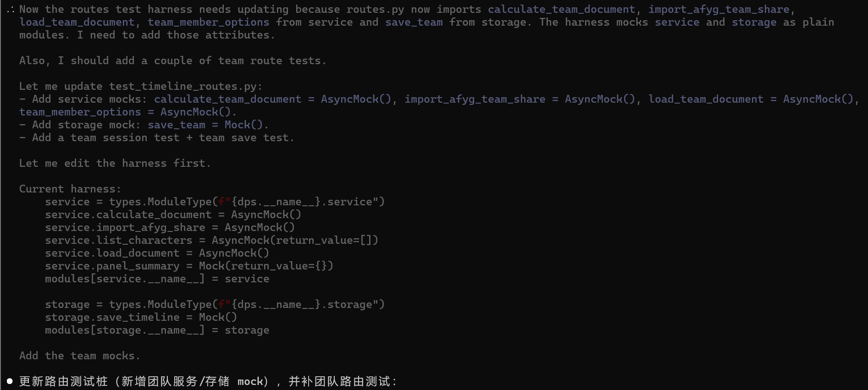This screenshot has width=868, height=390.
Task: Click the 'Let me edit the harness first.' line
Action: (115, 164)
